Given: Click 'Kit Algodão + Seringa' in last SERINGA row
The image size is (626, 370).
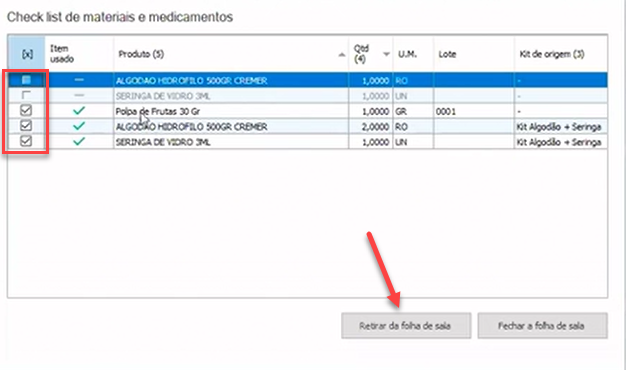Looking at the screenshot, I should pyautogui.click(x=559, y=142).
